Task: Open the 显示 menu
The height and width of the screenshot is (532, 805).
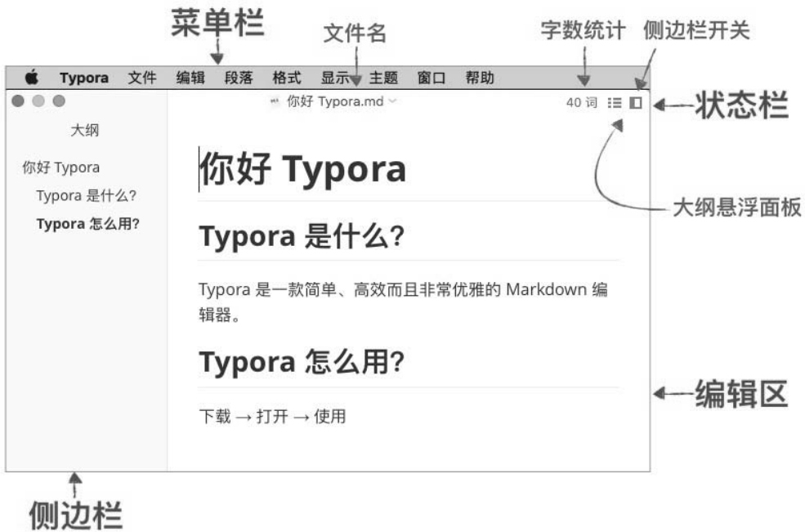Action: click(x=335, y=78)
